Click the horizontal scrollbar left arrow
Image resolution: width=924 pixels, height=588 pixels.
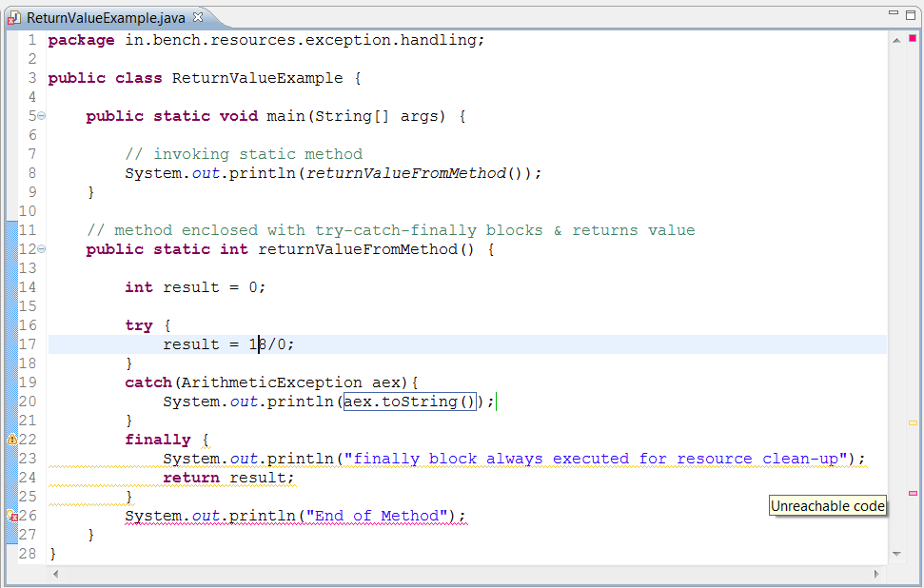pyautogui.click(x=55, y=574)
